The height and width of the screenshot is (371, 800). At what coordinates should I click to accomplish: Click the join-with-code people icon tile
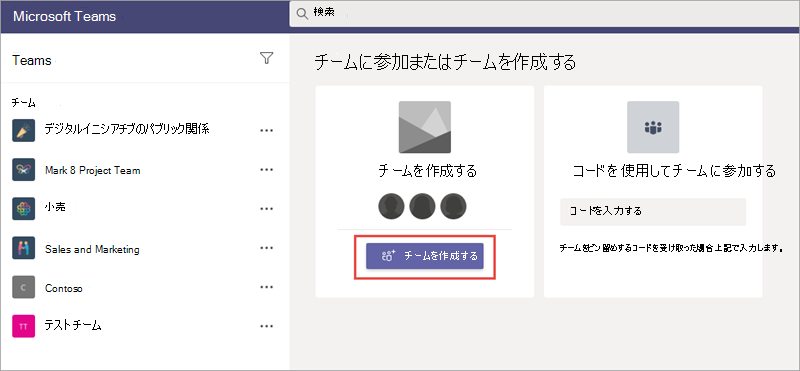(x=653, y=127)
